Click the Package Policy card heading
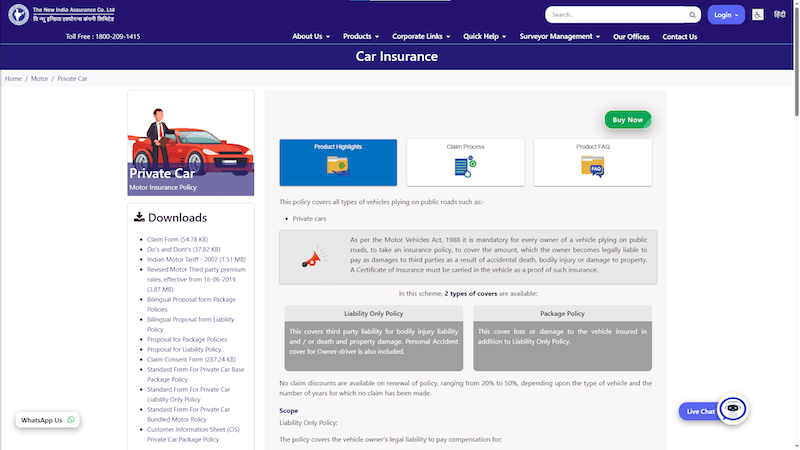This screenshot has width=800, height=450. click(x=562, y=313)
